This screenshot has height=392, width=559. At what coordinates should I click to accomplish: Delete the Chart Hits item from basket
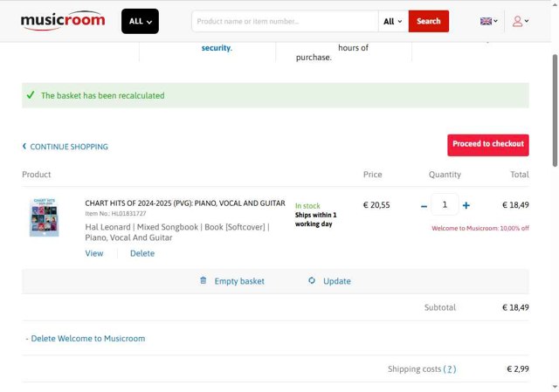pyautogui.click(x=142, y=253)
